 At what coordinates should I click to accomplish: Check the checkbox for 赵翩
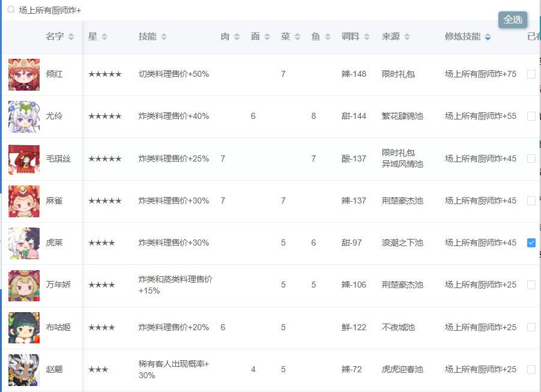531,370
